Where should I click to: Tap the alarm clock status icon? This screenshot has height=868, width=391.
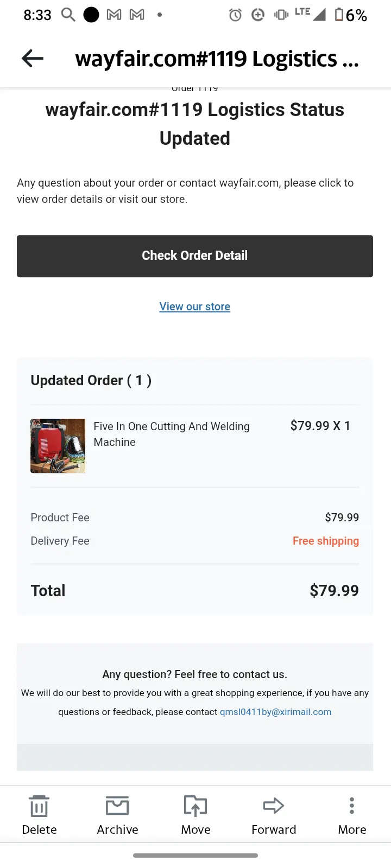tap(235, 15)
